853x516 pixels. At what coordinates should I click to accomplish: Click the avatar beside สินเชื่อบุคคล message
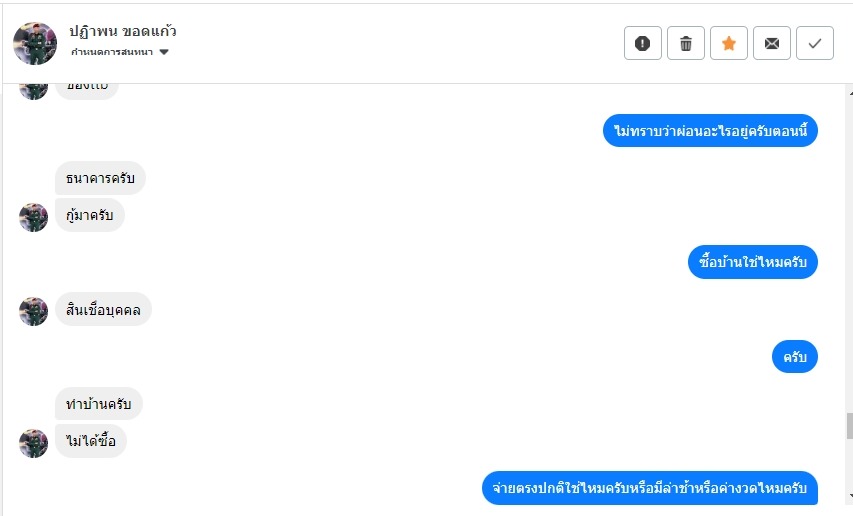(34, 311)
